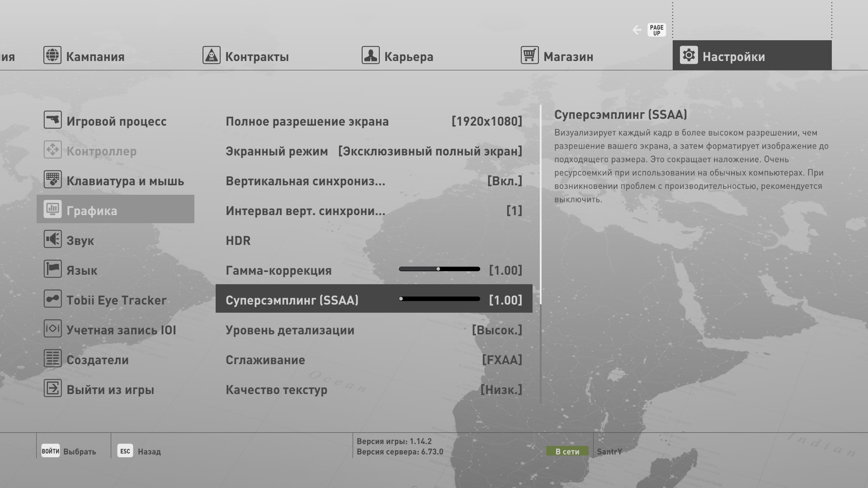Click the target icon beside Контракты

click(212, 55)
